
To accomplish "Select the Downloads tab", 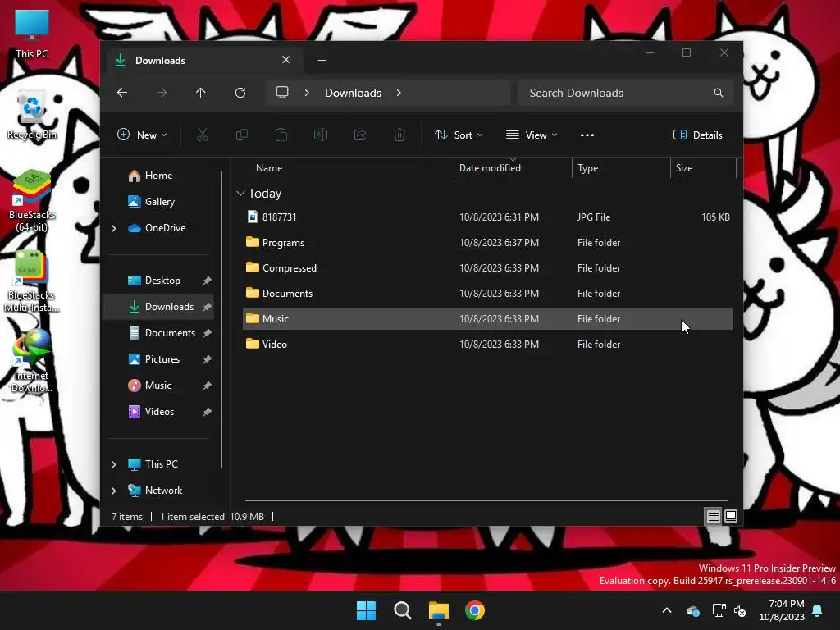I will (x=203, y=60).
